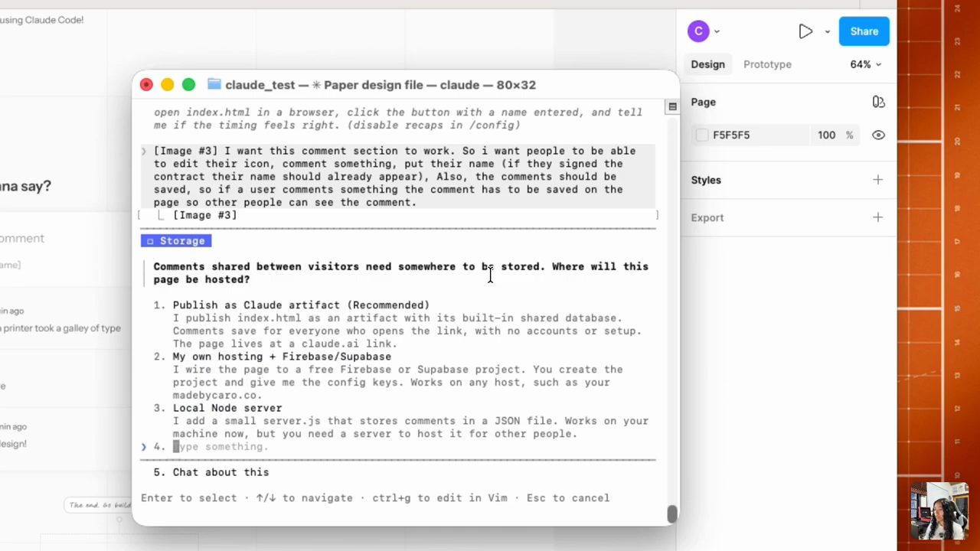Image resolution: width=980 pixels, height=551 pixels.
Task: Click the terminal folder icon in title
Action: [214, 84]
